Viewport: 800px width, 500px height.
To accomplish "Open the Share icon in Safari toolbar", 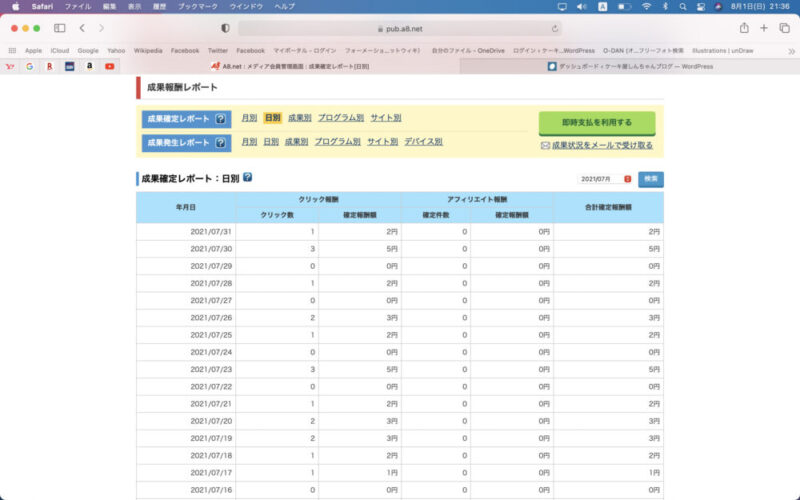I will coord(744,28).
